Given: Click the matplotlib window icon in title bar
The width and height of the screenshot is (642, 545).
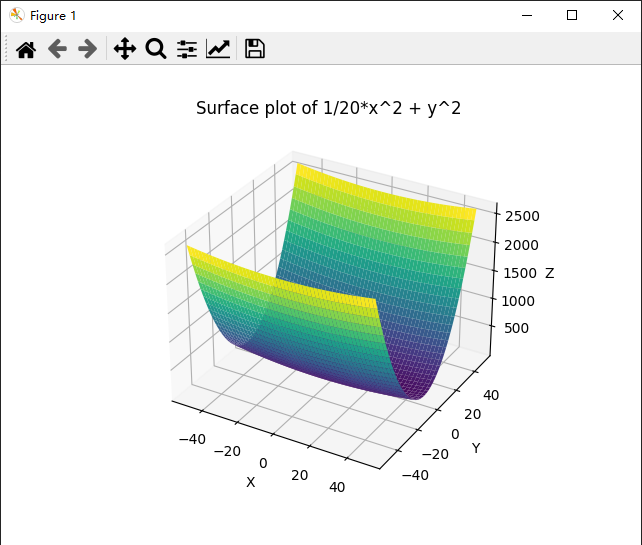Looking at the screenshot, I should tap(16, 15).
